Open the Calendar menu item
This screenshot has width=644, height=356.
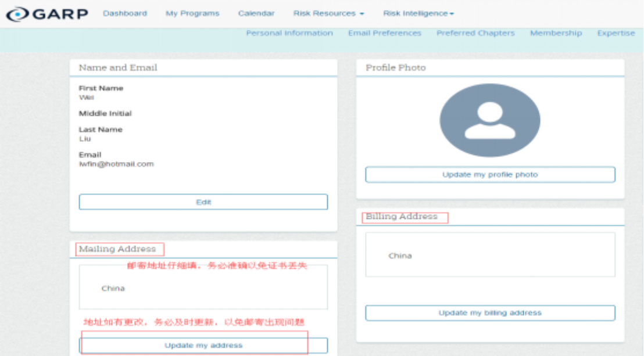(x=256, y=13)
